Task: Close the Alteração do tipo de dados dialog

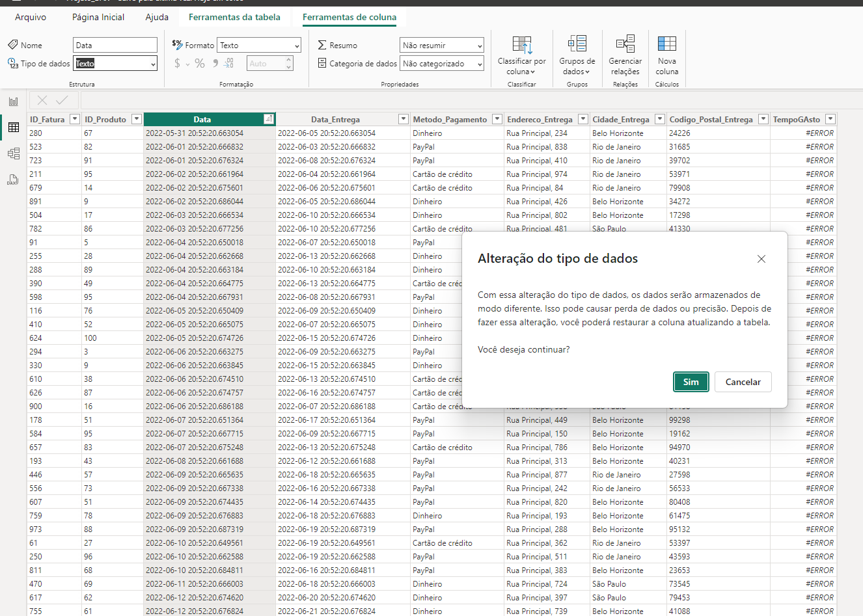Action: pyautogui.click(x=761, y=259)
